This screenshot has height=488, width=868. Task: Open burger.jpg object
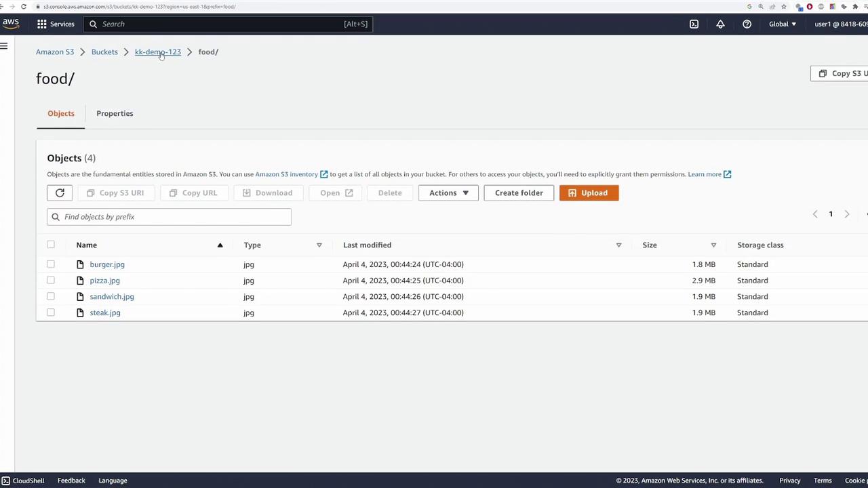point(107,264)
